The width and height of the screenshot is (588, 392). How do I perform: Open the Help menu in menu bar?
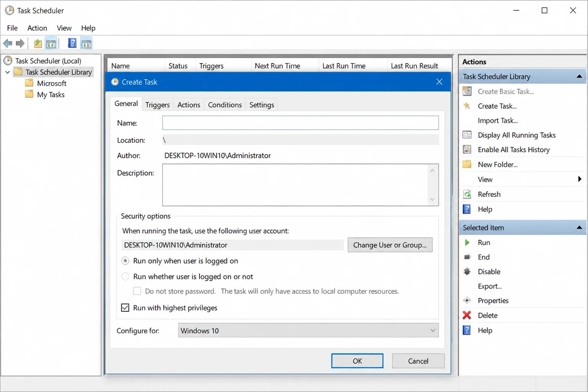(88, 28)
